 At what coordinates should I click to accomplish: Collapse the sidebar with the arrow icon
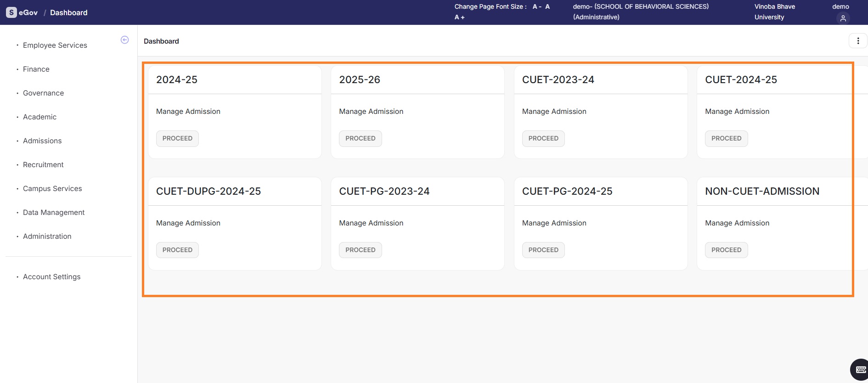[124, 40]
